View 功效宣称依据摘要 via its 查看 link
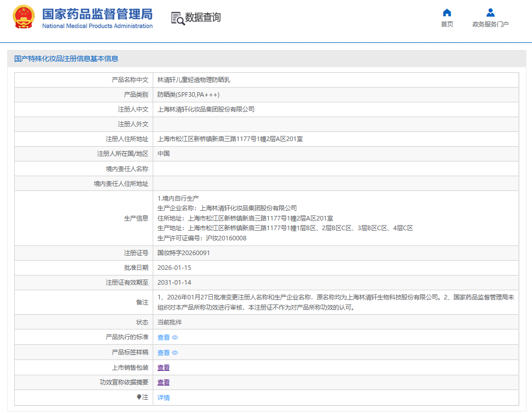This screenshot has width=532, height=414. coord(163,382)
